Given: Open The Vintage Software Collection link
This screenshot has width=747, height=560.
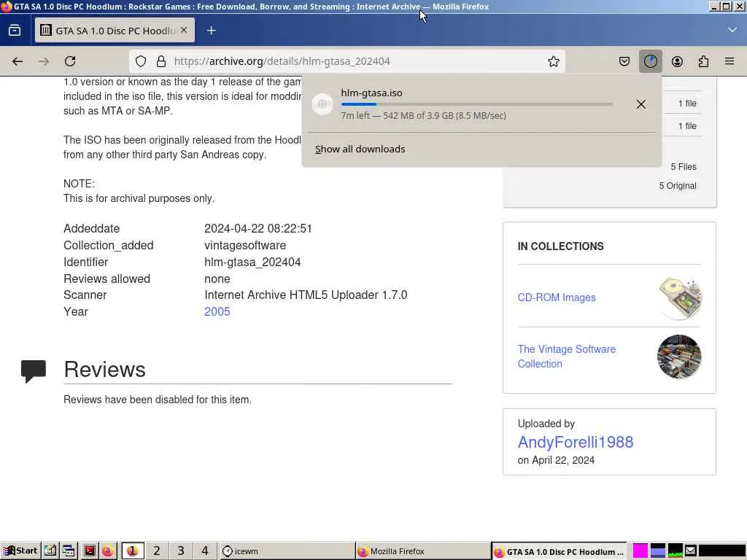Looking at the screenshot, I should click(x=566, y=356).
